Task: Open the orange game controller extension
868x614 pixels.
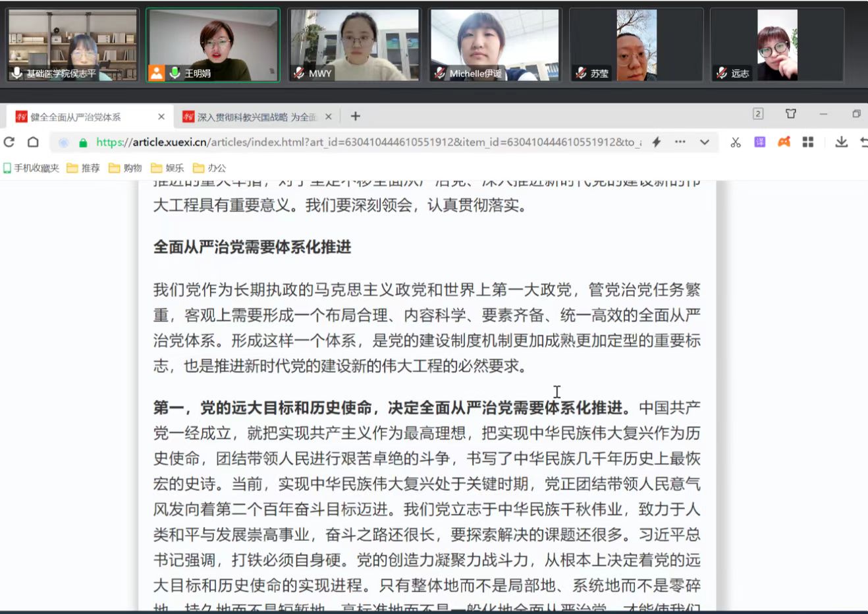Action: [784, 142]
